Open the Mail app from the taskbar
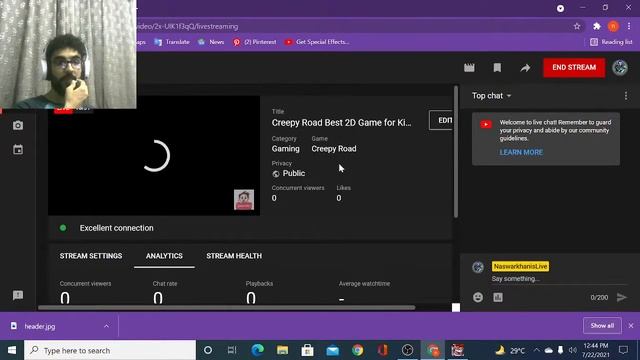The height and width of the screenshot is (360, 640). click(333, 350)
